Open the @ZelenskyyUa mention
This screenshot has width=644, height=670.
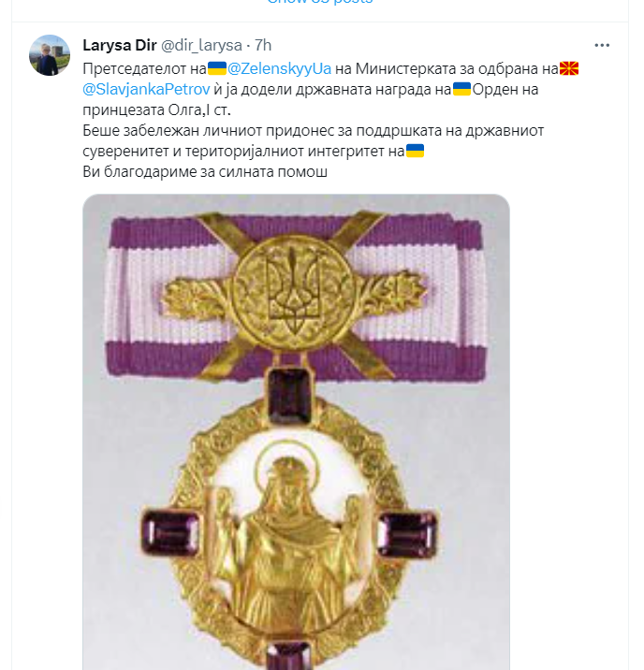(x=279, y=68)
